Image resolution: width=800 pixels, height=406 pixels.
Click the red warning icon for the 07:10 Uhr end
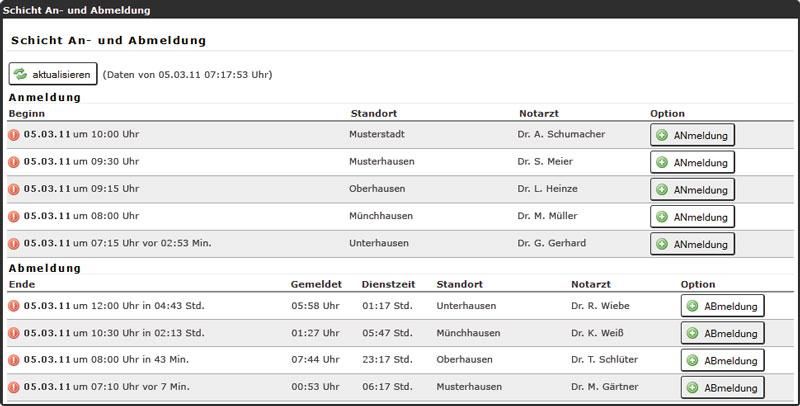pyautogui.click(x=14, y=387)
